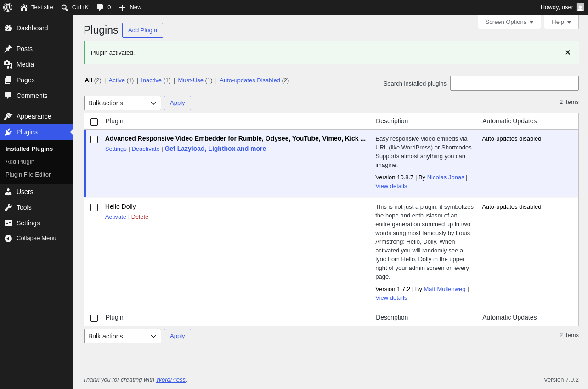Filter plugins by Active
The image size is (588, 389).
coord(117,80)
